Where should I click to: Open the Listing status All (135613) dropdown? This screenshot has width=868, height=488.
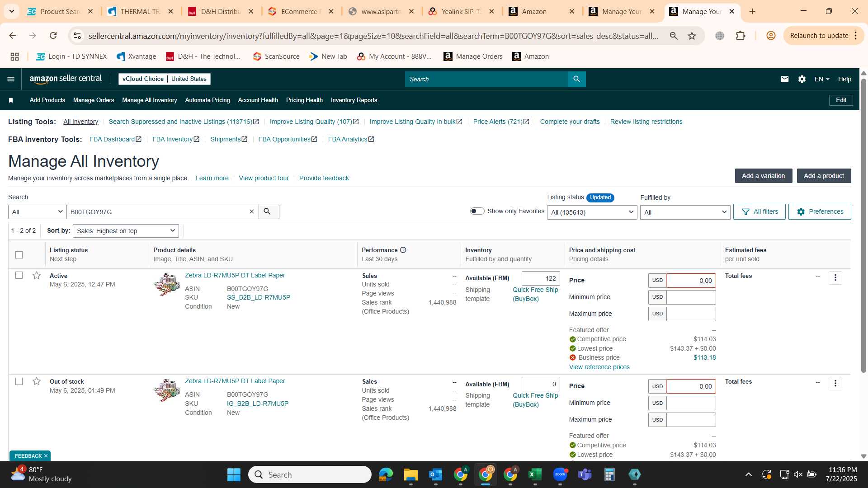tap(592, 212)
